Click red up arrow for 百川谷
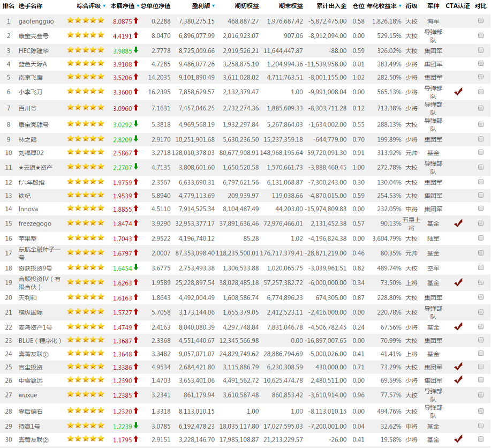Image resolution: width=491 pixels, height=448 pixels. (136, 108)
